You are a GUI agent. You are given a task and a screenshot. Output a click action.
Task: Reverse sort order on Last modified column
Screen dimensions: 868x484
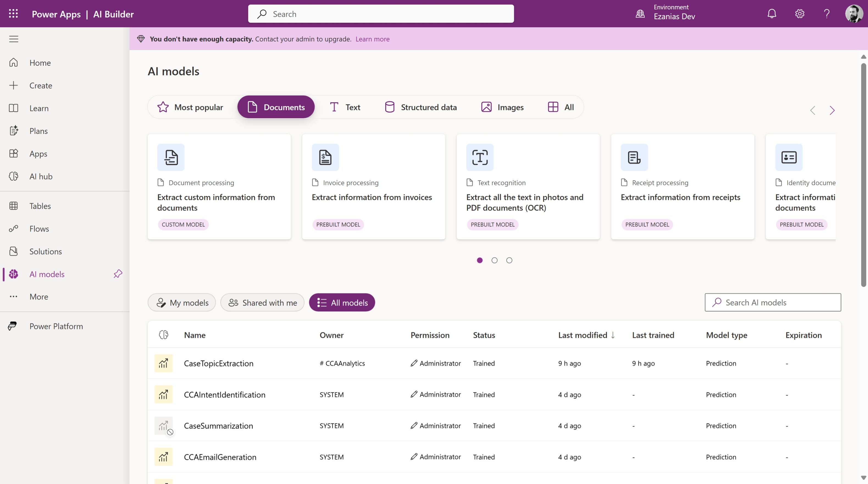[586, 335]
